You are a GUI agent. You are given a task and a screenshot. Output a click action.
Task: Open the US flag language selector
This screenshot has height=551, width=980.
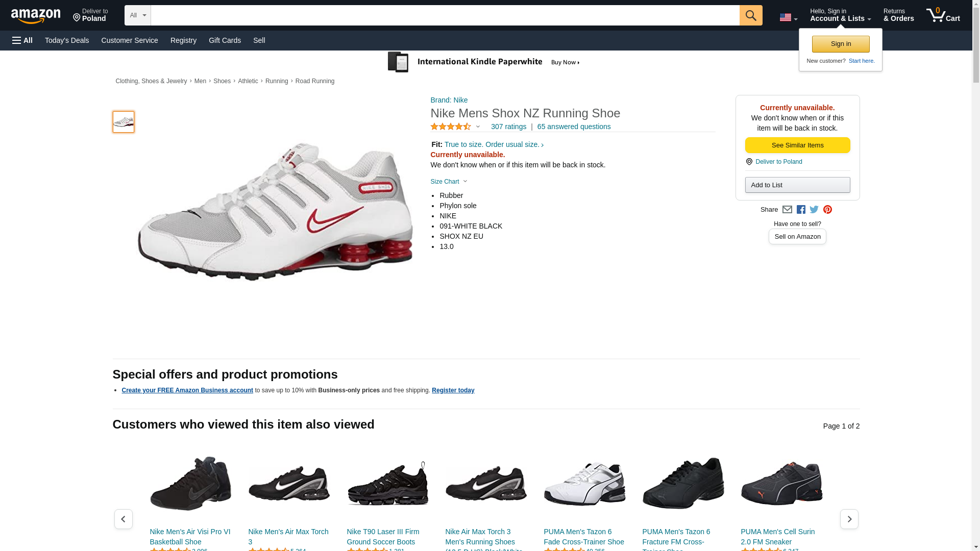click(x=788, y=17)
